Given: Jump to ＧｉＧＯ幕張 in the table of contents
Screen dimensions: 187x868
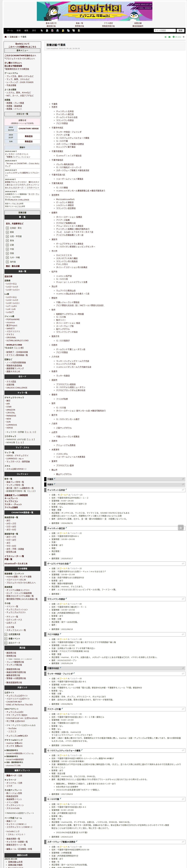Looking at the screenshot, I should (62, 188).
